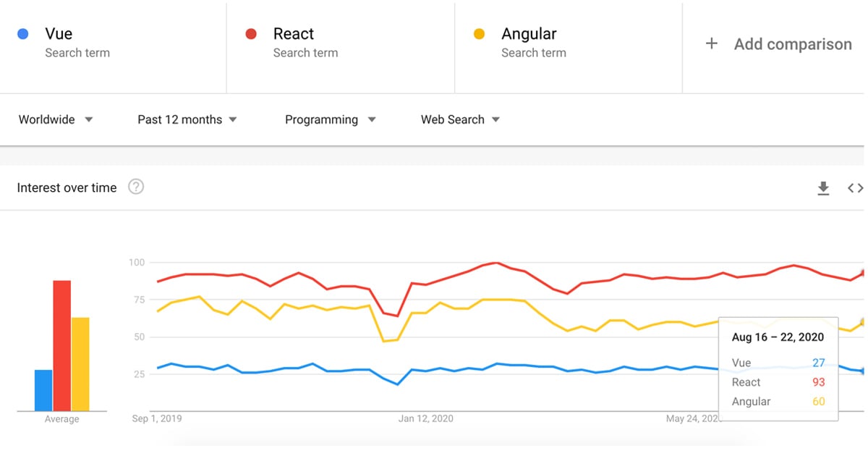868x456 pixels.
Task: Click Vue's blue legend dot
Action: point(22,33)
